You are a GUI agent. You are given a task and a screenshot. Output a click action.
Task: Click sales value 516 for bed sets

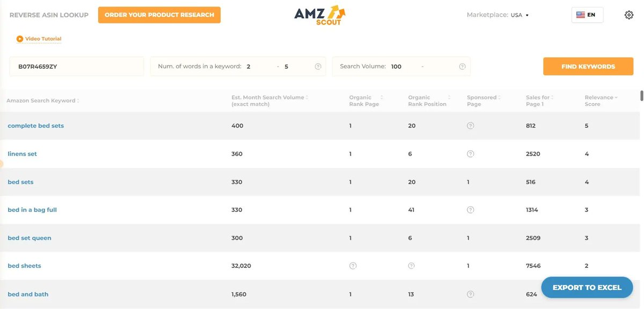tap(531, 182)
